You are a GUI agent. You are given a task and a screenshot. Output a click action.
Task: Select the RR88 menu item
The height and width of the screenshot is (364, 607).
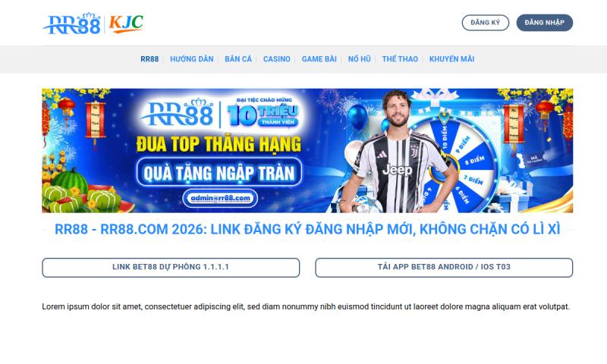149,59
